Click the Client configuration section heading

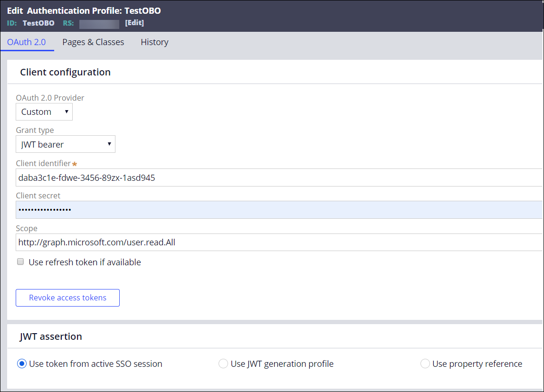point(65,72)
